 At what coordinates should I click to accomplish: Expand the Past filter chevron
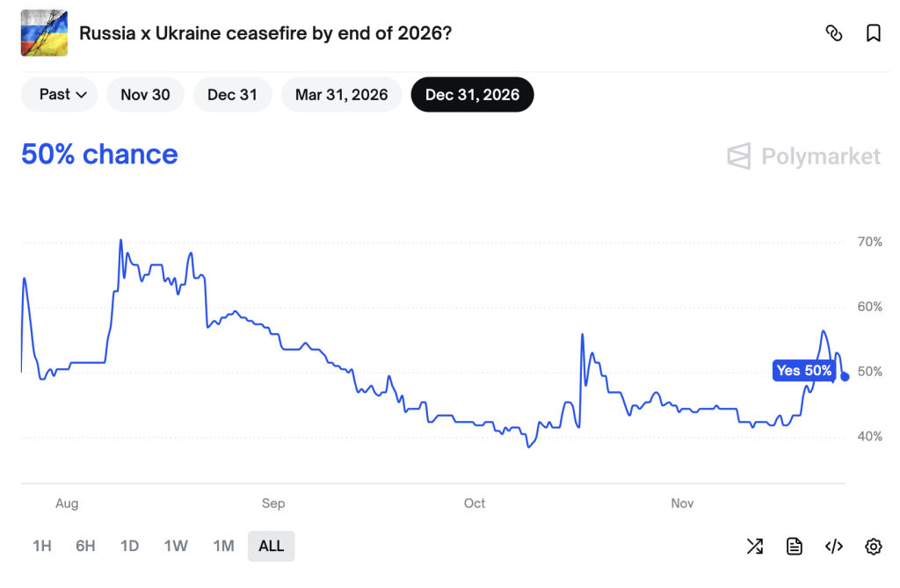(x=82, y=95)
